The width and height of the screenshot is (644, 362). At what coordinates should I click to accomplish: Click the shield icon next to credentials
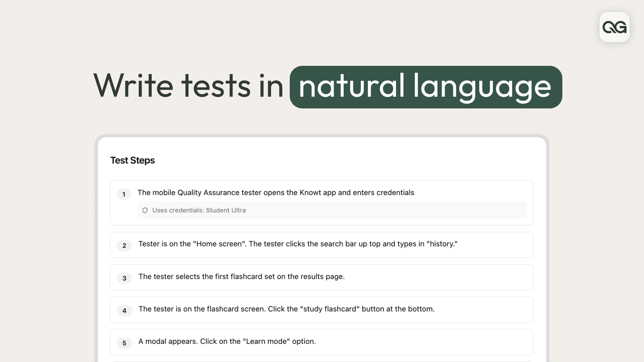145,210
